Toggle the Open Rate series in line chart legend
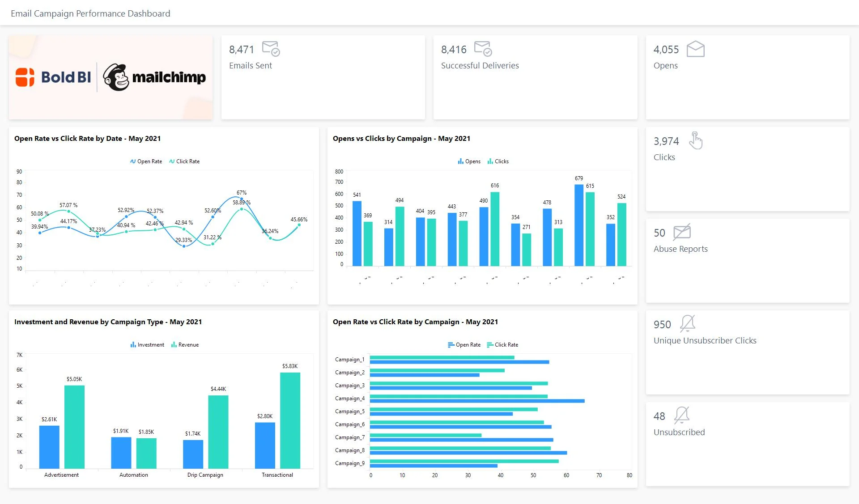859x504 pixels. pyautogui.click(x=146, y=161)
